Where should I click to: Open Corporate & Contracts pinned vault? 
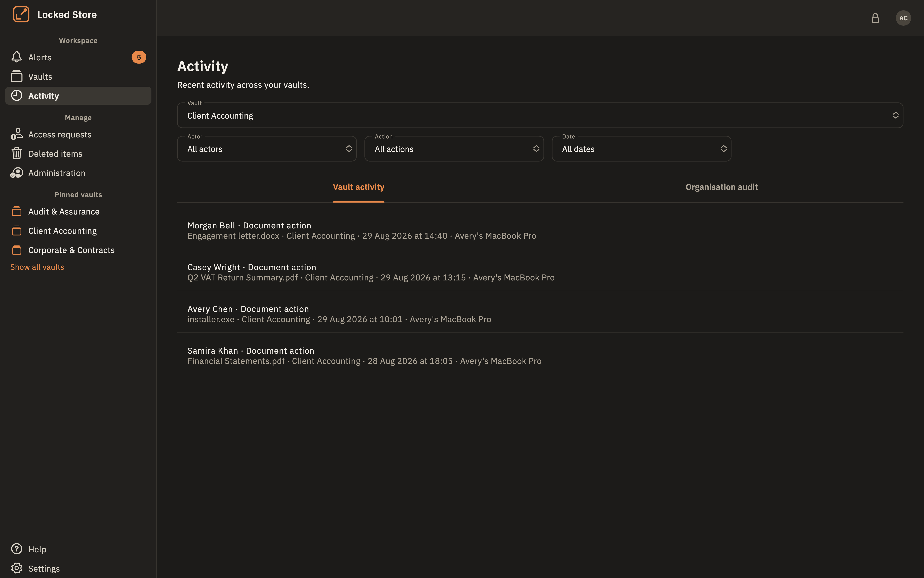point(78,250)
